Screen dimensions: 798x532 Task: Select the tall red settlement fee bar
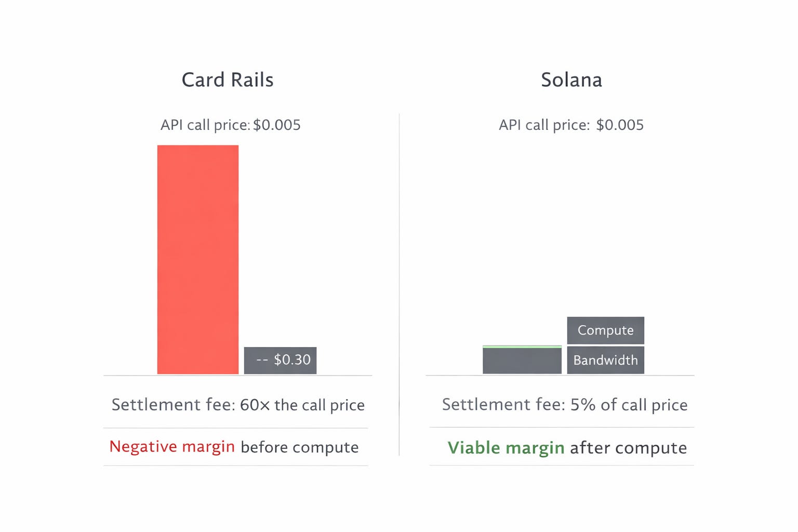(198, 259)
